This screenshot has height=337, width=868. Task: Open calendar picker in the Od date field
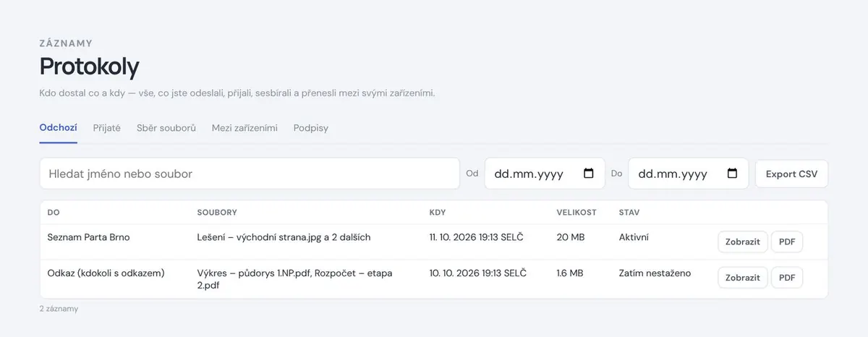click(588, 174)
